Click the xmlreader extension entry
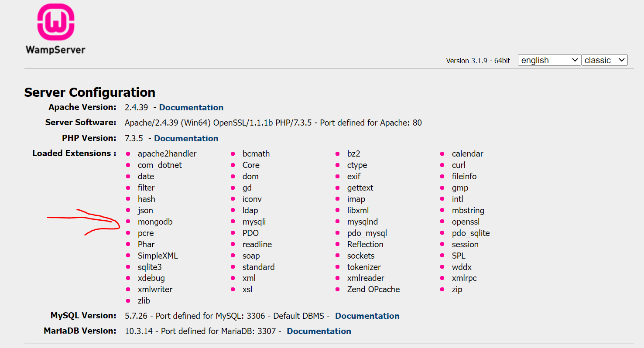 [x=366, y=278]
